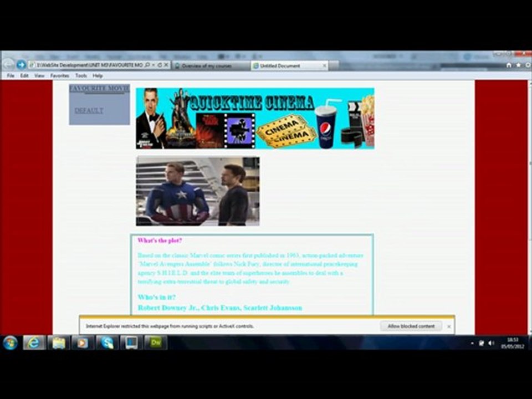Image resolution: width=532 pixels, height=399 pixels.
Task: Close the Untitled Document tab
Action: click(x=324, y=65)
